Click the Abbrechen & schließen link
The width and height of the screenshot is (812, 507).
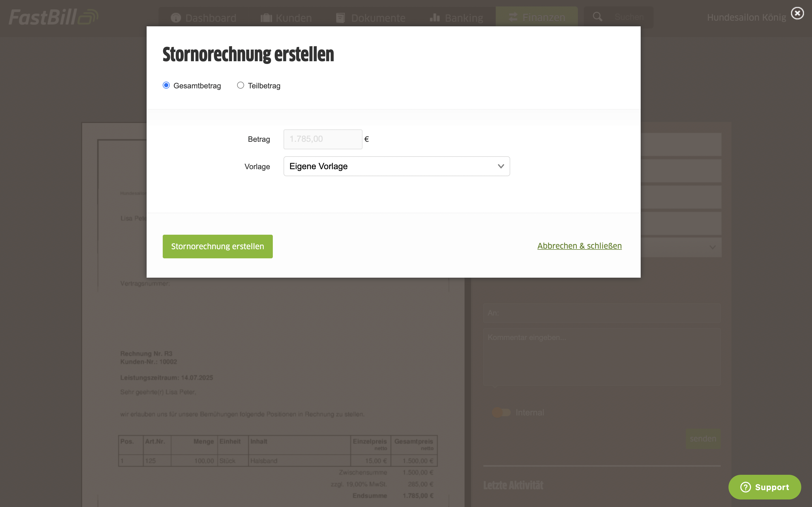pos(579,246)
